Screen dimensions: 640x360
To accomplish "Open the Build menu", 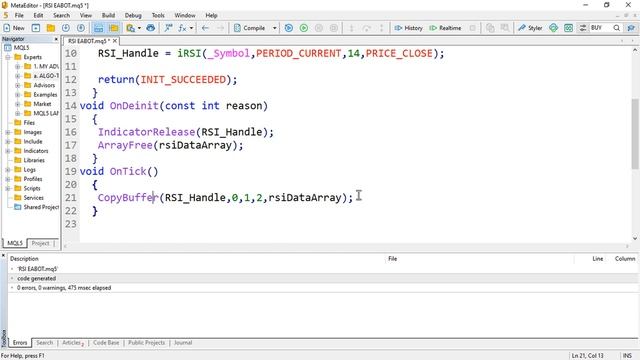I will (108, 15).
